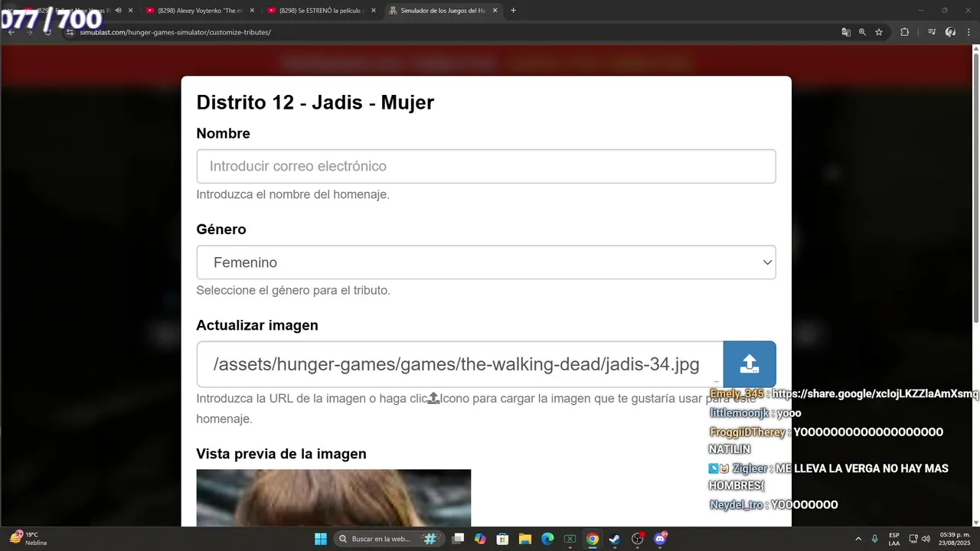
Task: Open the Windows Start menu
Action: (x=321, y=539)
